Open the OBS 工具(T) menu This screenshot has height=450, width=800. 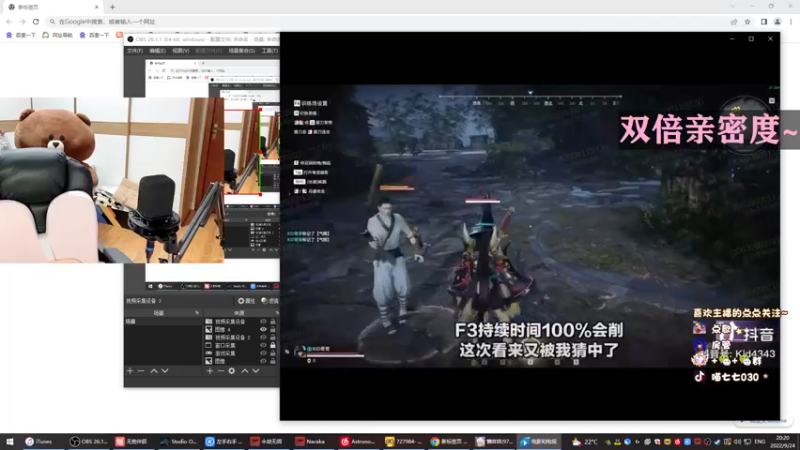point(269,51)
